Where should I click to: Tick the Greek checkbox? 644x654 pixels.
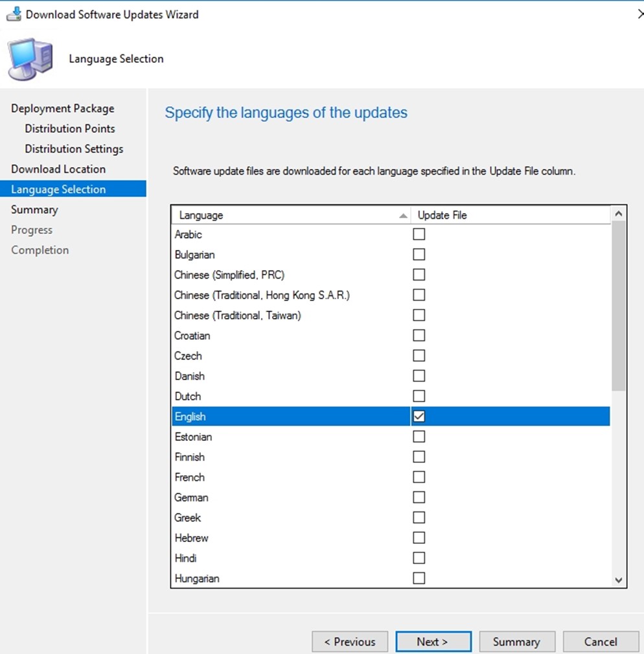pos(419,517)
